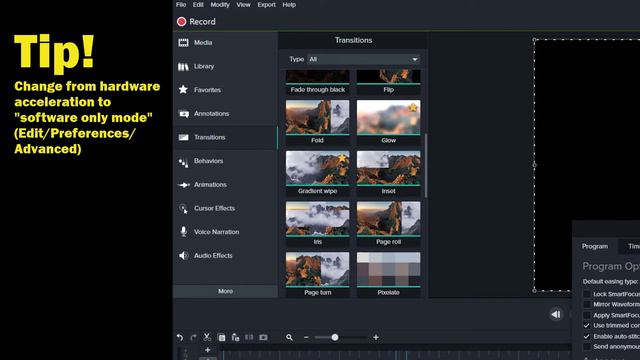The width and height of the screenshot is (640, 360).
Task: Open the Cursor Effects panel
Action: coord(225,208)
